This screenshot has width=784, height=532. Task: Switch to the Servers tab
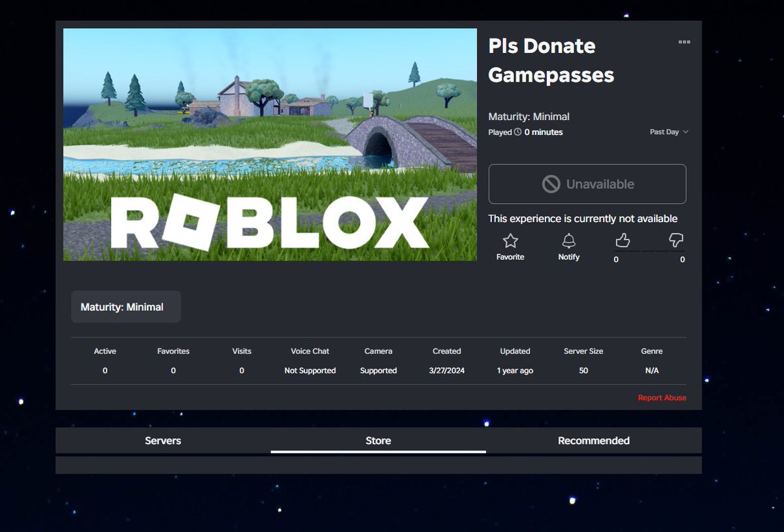coord(163,441)
